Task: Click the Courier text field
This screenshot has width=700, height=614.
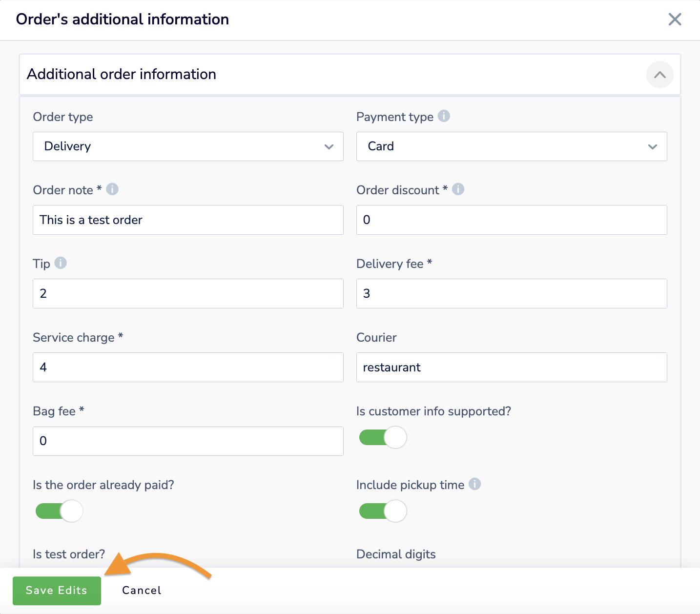Action: [x=511, y=368]
